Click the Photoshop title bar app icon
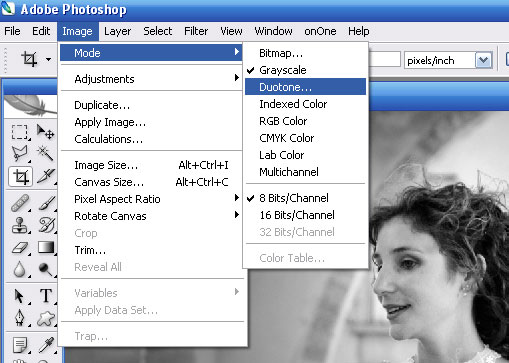 pos(8,9)
